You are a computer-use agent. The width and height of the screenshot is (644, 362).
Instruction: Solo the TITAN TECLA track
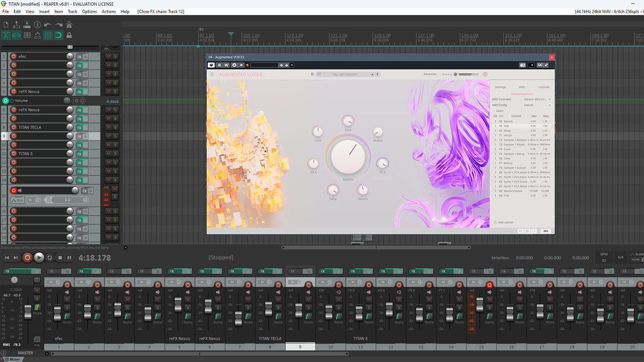click(115, 127)
